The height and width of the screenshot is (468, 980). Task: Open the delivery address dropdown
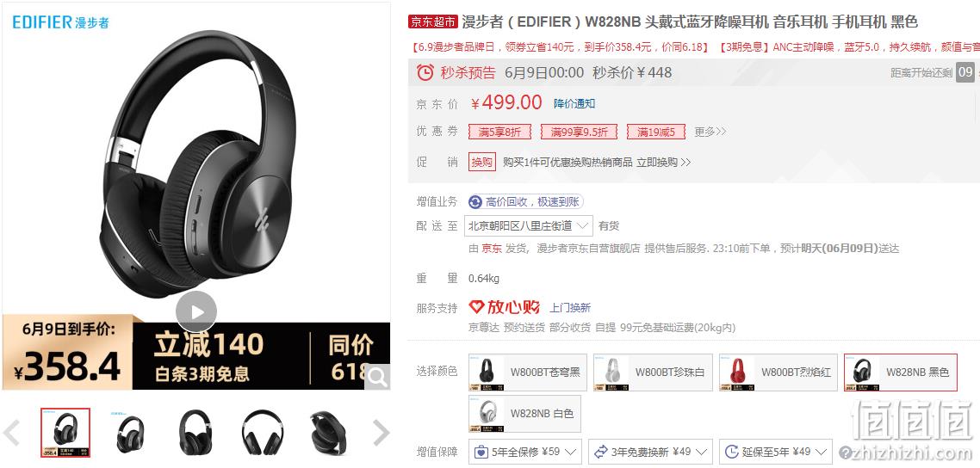(529, 226)
